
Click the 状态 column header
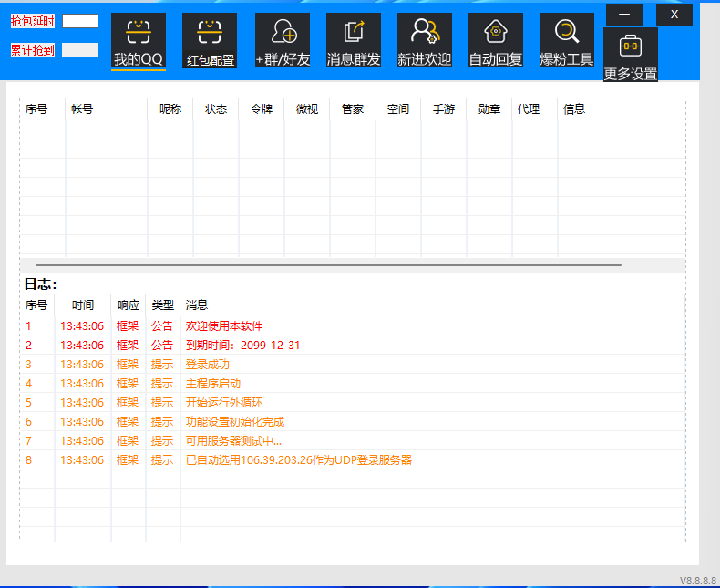click(x=216, y=109)
